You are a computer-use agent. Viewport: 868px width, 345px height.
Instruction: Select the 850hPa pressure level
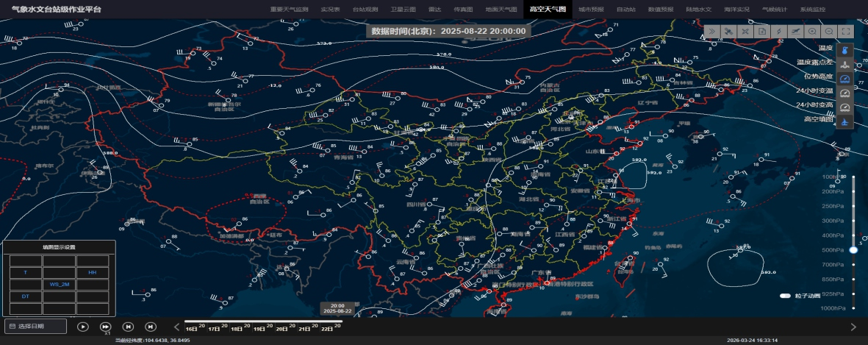click(833, 279)
